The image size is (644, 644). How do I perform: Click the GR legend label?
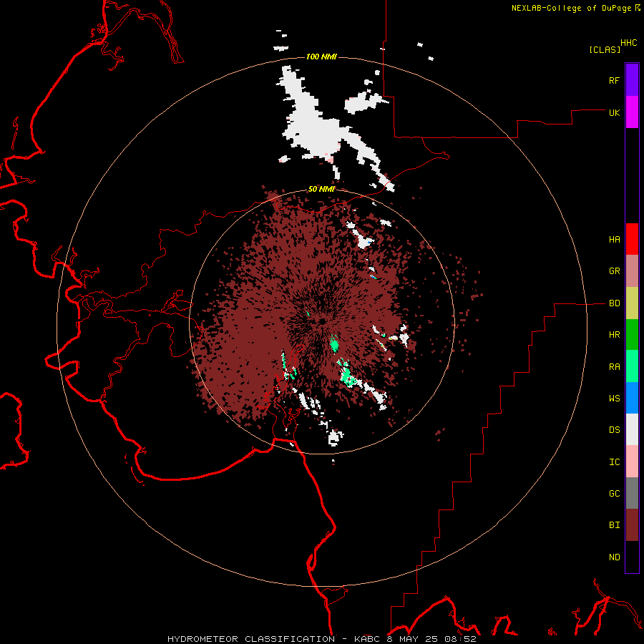(x=614, y=271)
